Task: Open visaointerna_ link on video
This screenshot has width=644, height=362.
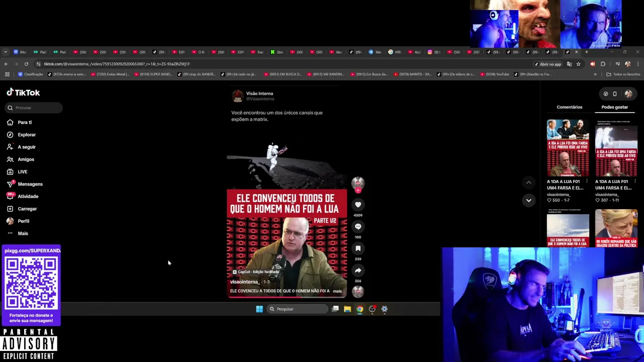Action: coord(245,282)
